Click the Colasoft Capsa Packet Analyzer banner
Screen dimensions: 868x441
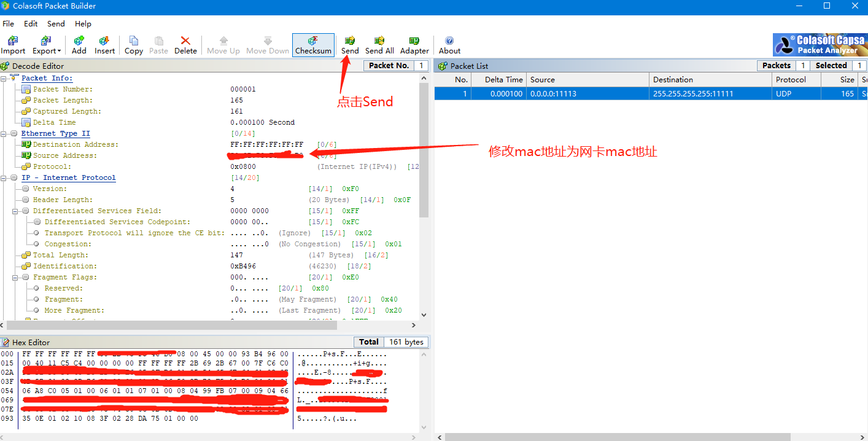pyautogui.click(x=820, y=44)
